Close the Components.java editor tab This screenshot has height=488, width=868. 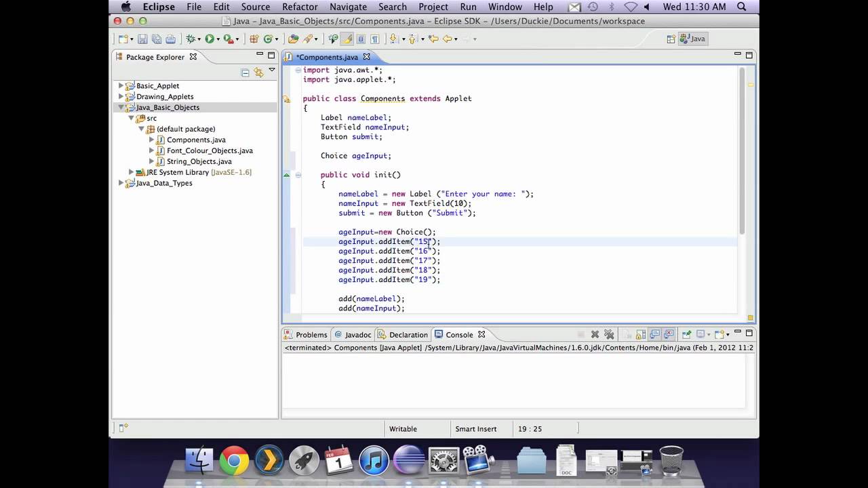tap(367, 57)
